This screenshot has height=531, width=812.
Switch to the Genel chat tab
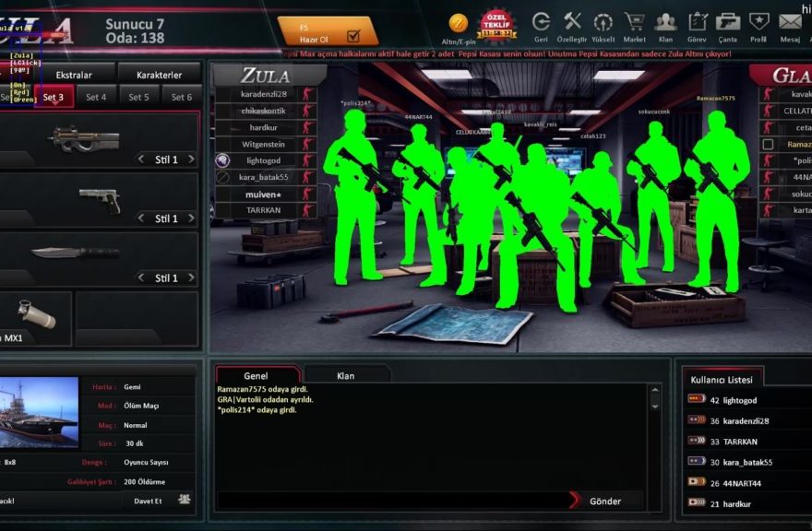point(257,375)
